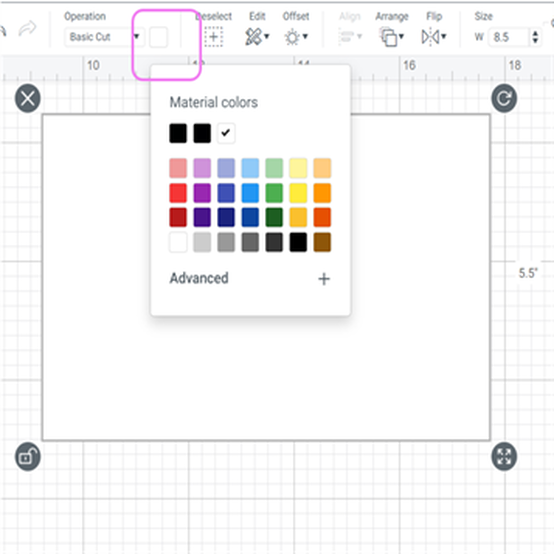
Task: Click the Flip mirrored-triangles icon
Action: [x=430, y=37]
